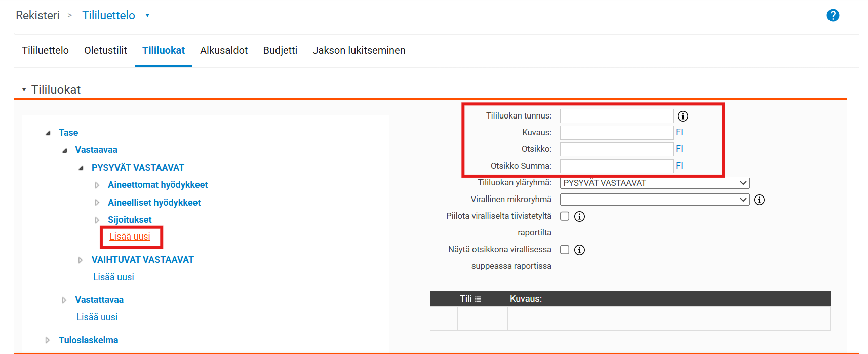This screenshot has width=868, height=354.
Task: Click info icon for Näytä otsikkona virallisessa
Action: 579,250
